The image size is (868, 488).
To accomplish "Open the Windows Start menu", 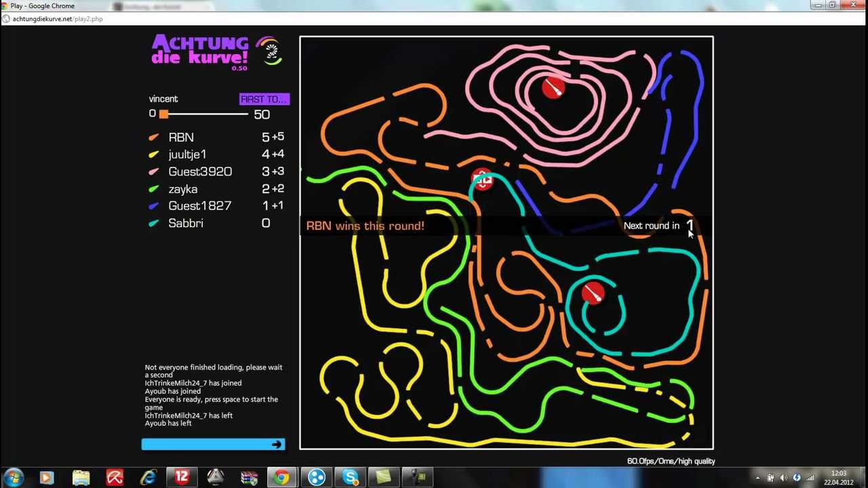I will click(x=14, y=477).
